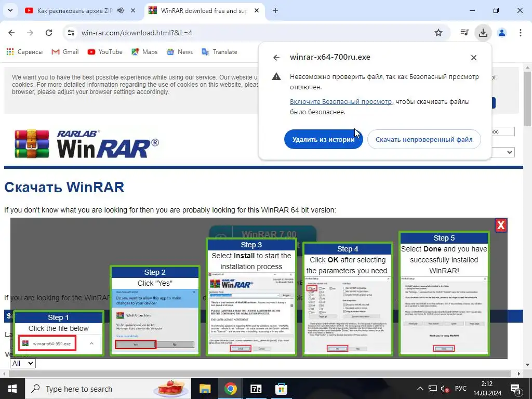This screenshot has width=532, height=399.
Task: Close the install steps overlay with red X
Action: (501, 225)
